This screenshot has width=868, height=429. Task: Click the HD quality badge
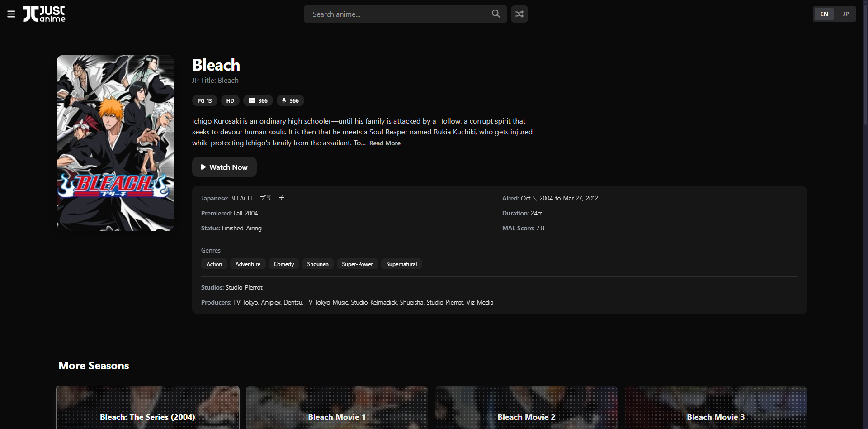pyautogui.click(x=230, y=100)
